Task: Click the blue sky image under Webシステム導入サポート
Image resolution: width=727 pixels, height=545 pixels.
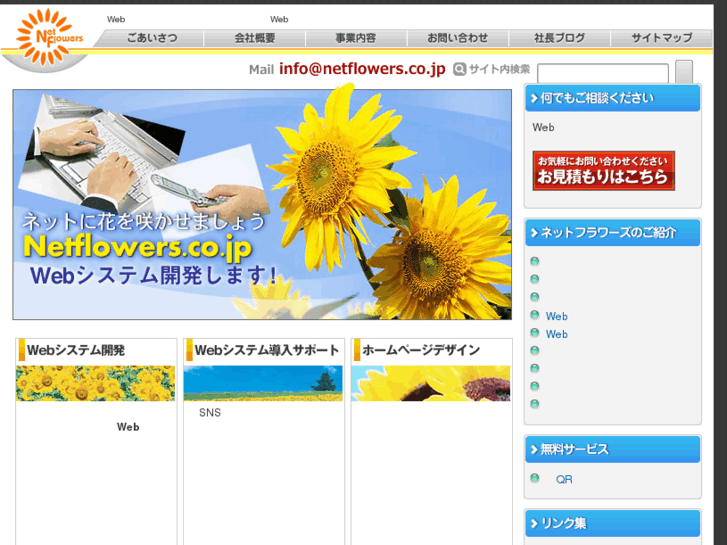Action: click(263, 383)
